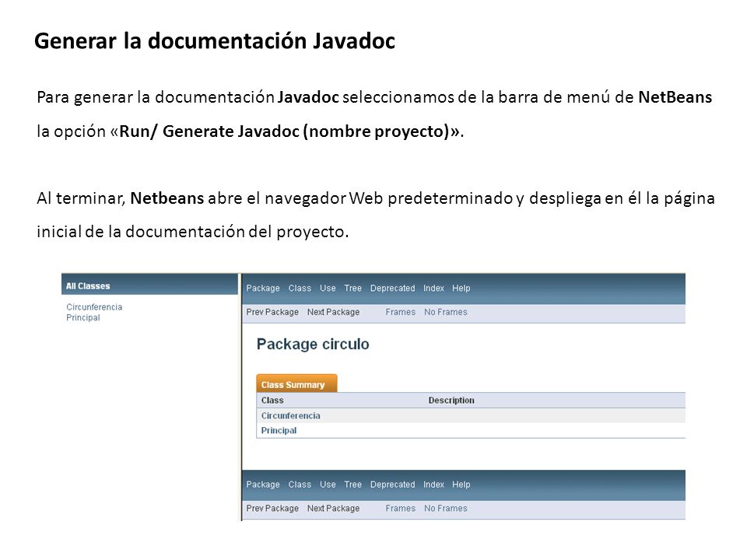This screenshot has height=560, width=747.
Task: Open Deprecated in the top navigation bar
Action: pyautogui.click(x=392, y=288)
